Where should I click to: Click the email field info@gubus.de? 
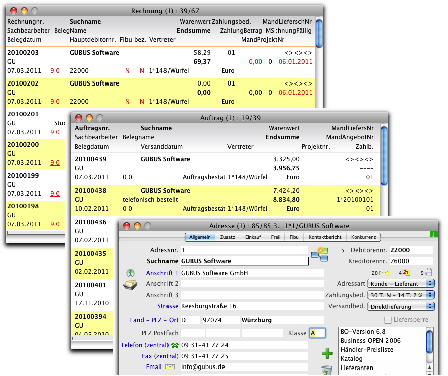244,367
